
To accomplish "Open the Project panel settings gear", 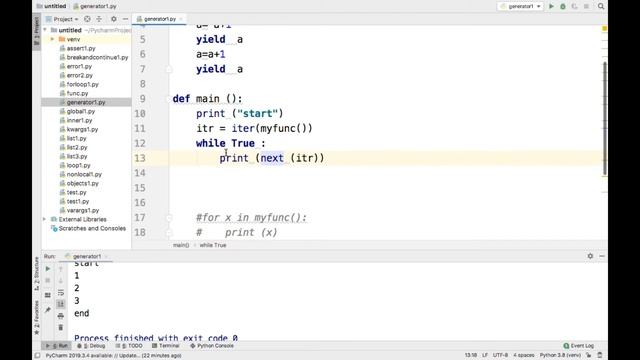I will tap(113, 19).
